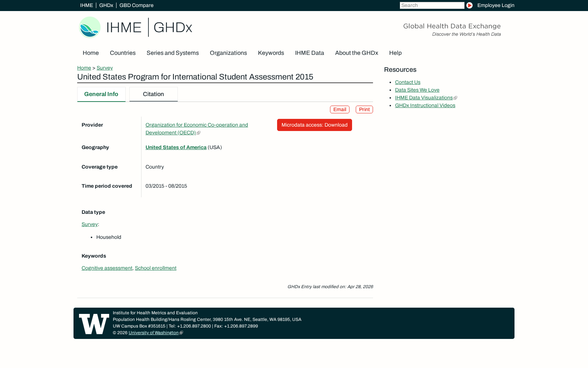Open the School enrollment keyword link

[155, 268]
